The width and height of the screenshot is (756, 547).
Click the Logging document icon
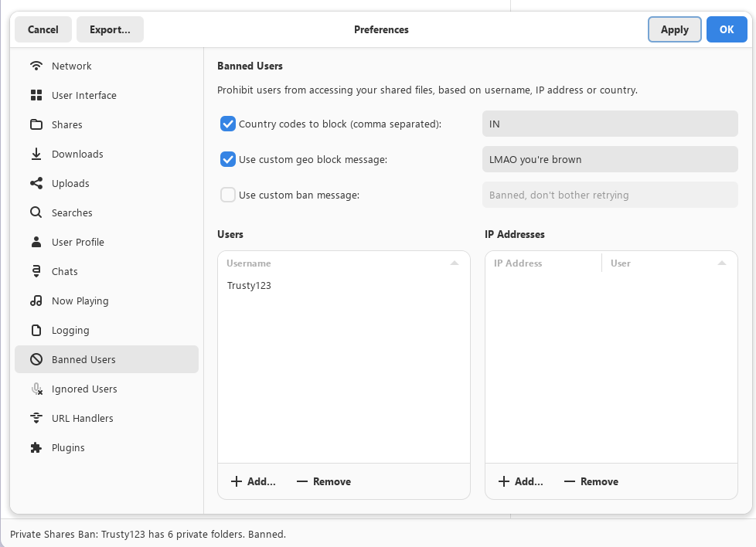coord(36,330)
